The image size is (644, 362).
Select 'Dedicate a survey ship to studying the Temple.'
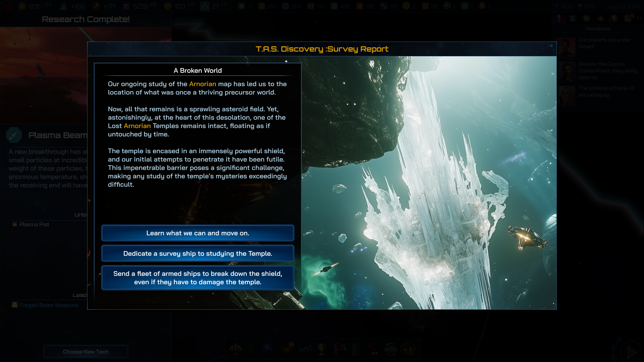197,253
